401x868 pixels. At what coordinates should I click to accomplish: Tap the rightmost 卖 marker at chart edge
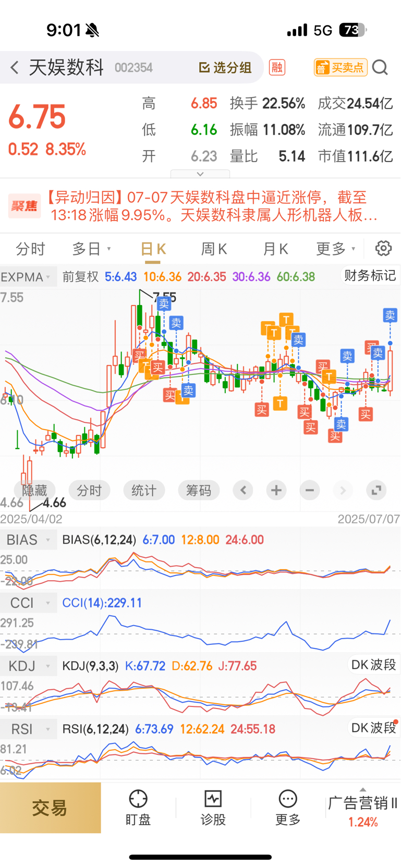click(390, 315)
